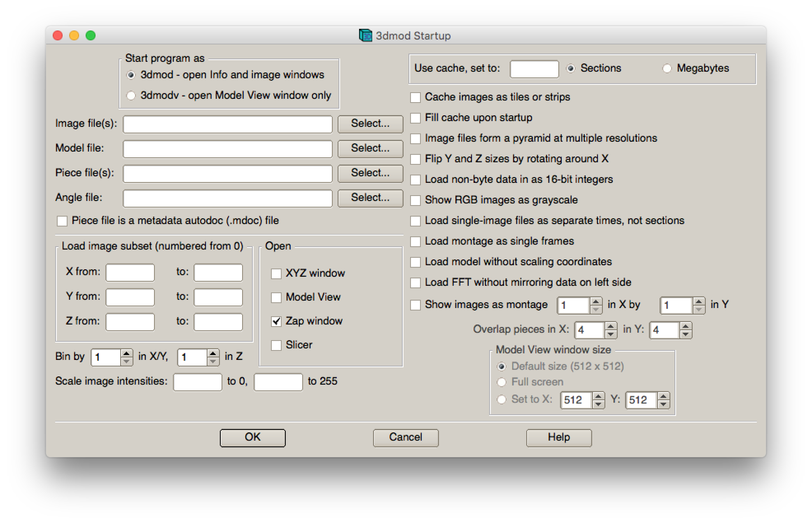812x523 pixels.
Task: Enable Load FFT without mirroring data
Action: [415, 283]
